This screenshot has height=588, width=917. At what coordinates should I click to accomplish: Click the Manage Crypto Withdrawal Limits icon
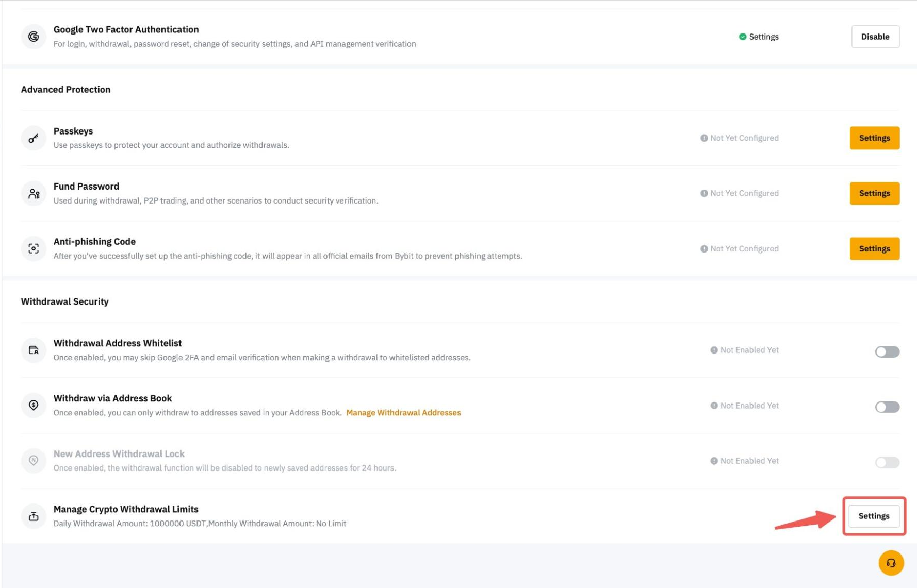tap(34, 516)
